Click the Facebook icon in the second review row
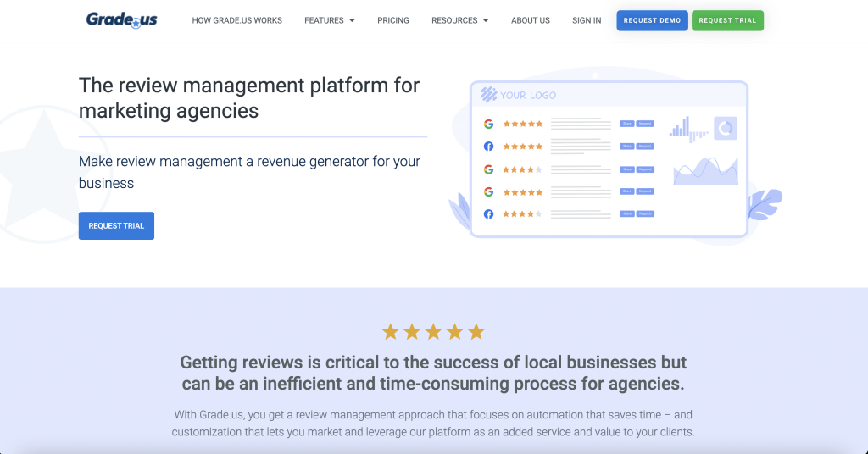 489,147
